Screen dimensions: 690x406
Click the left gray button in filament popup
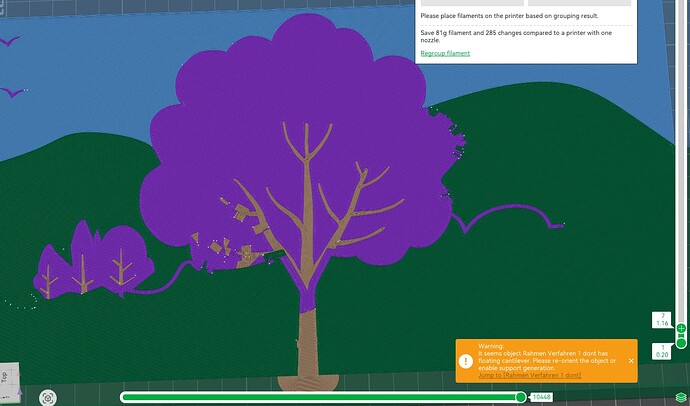(x=472, y=3)
